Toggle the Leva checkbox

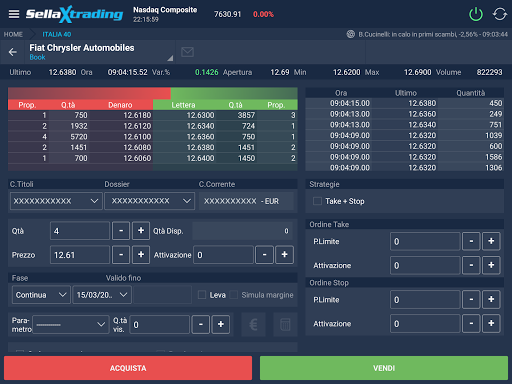point(202,295)
